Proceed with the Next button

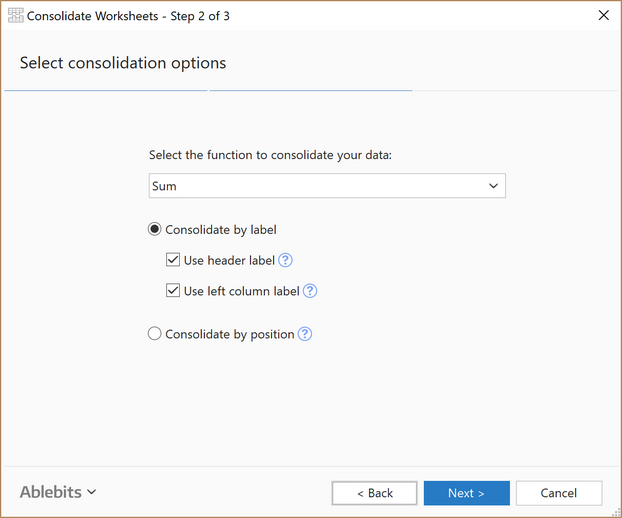coord(466,493)
